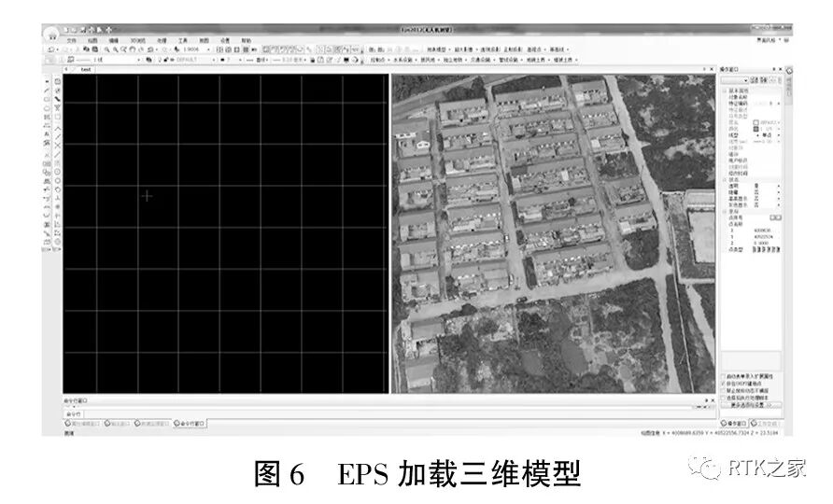Close the 命令行窗口 panel

point(713,401)
